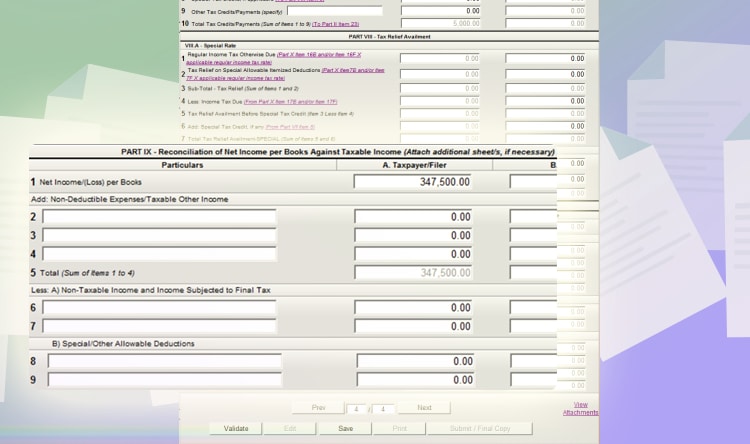Click item 4 description field in Part IX
Screen dimensions: 750x444
[x=159, y=254]
